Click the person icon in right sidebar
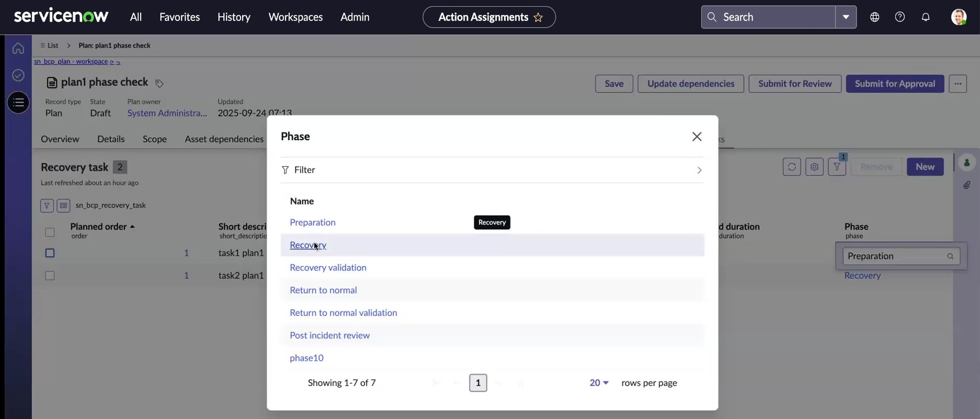The height and width of the screenshot is (419, 980). coord(967,163)
